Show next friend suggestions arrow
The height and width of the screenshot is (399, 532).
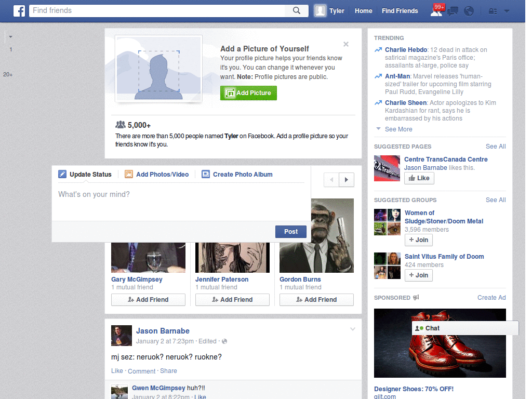[x=347, y=180]
